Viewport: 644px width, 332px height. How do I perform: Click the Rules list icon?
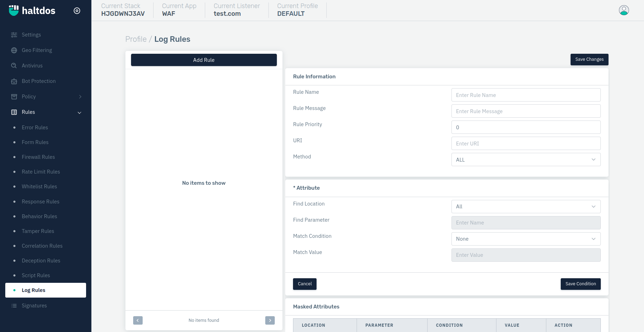coord(14,112)
